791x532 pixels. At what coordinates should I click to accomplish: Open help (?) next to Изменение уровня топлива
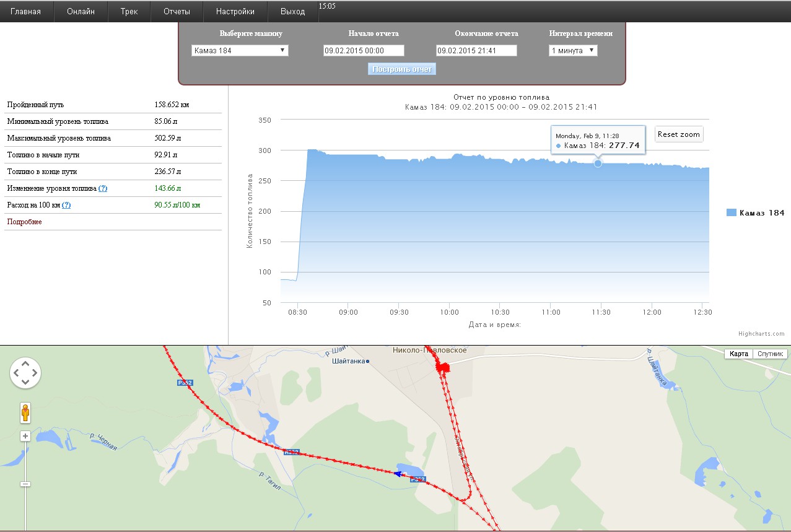pyautogui.click(x=103, y=188)
